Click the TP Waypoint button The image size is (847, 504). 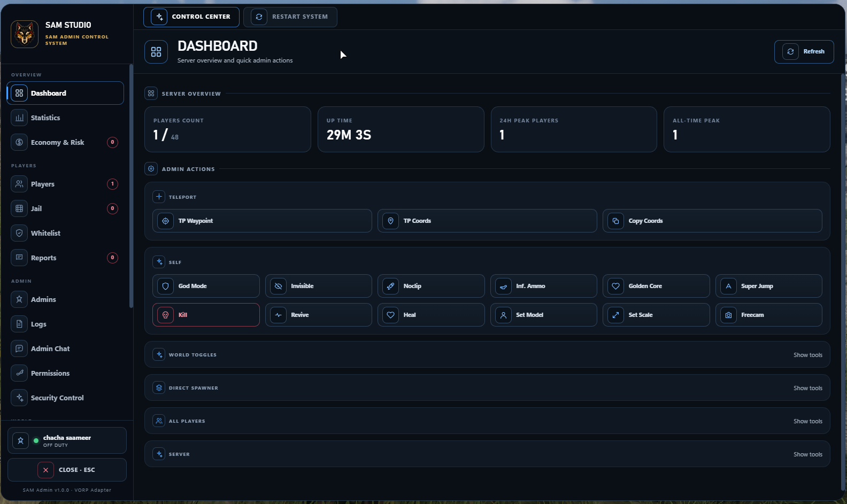point(262,221)
